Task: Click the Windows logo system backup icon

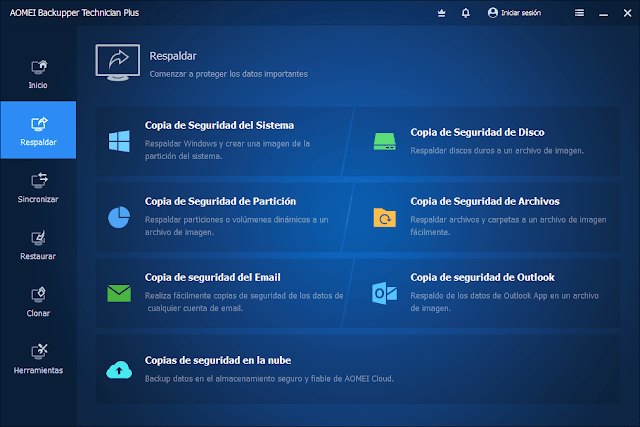Action: 119,141
